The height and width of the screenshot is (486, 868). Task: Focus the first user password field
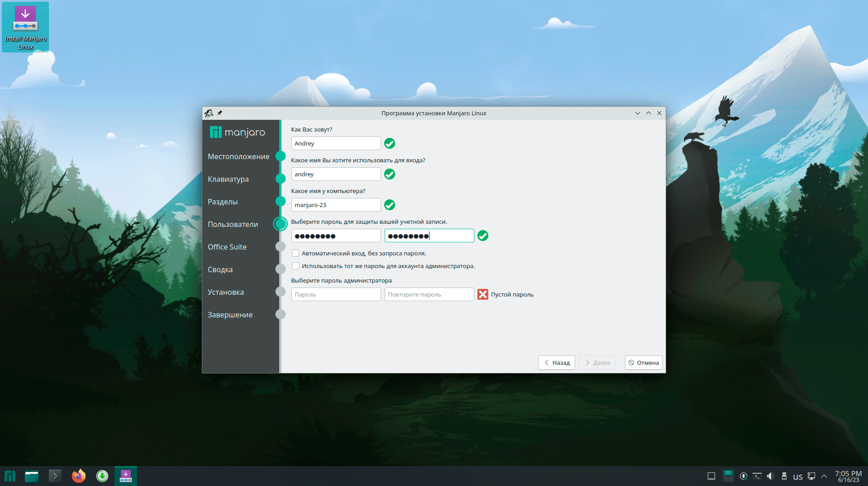(336, 236)
